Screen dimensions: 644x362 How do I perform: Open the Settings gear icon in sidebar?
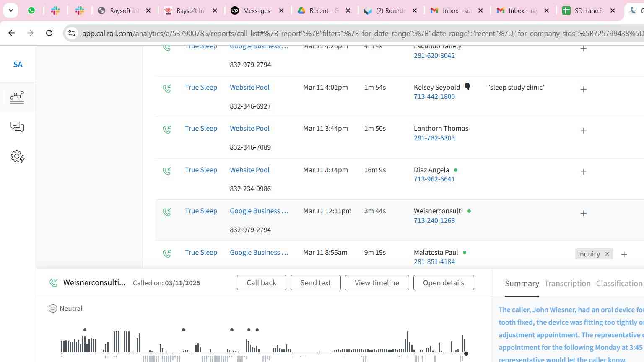click(17, 157)
